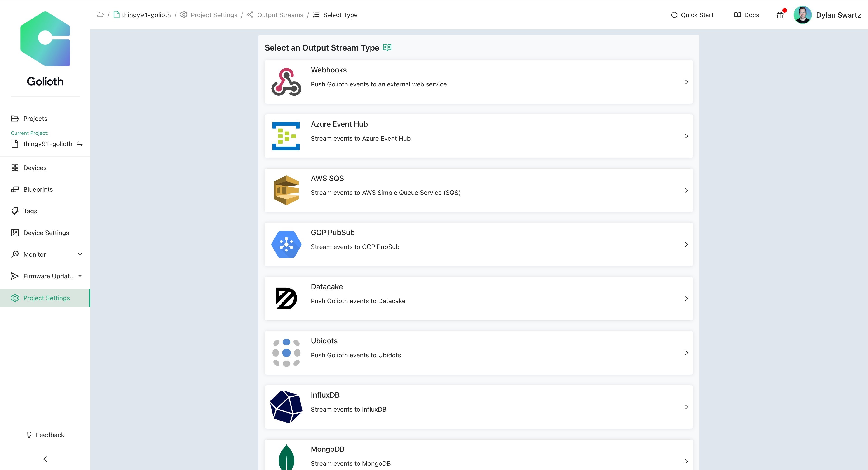Image resolution: width=868 pixels, height=470 pixels.
Task: Open docs book icon beside page title
Action: [x=387, y=47]
